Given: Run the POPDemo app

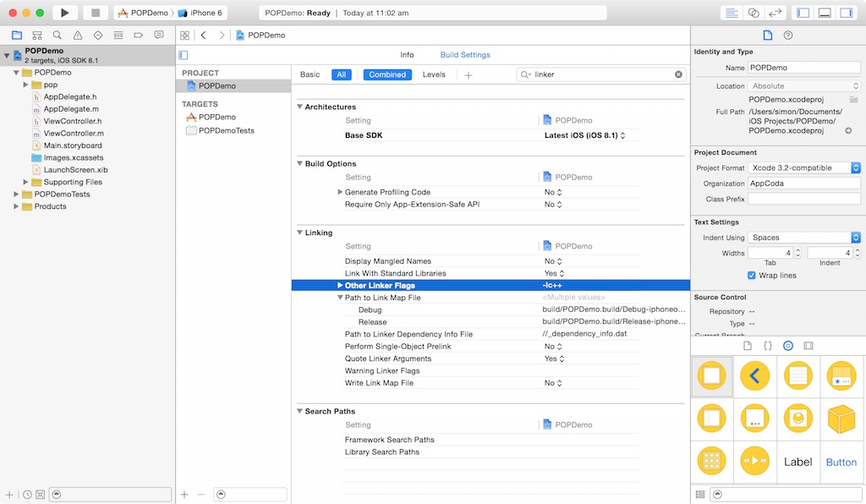Looking at the screenshot, I should click(64, 13).
